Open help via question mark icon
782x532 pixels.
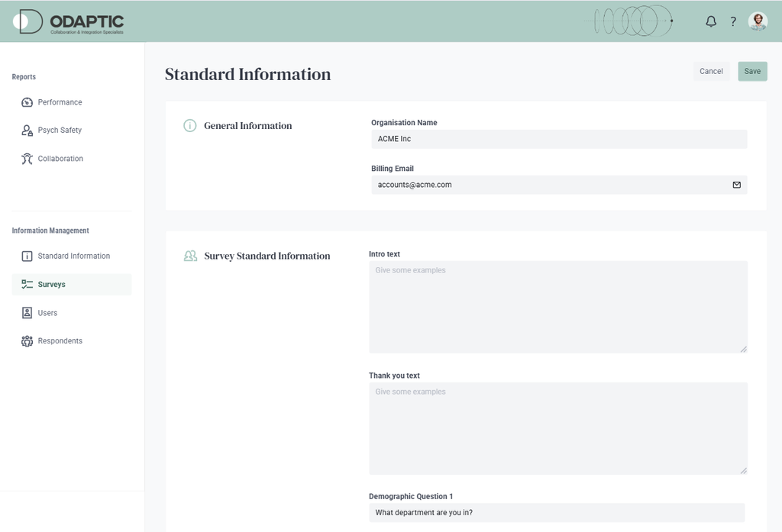[x=733, y=21]
